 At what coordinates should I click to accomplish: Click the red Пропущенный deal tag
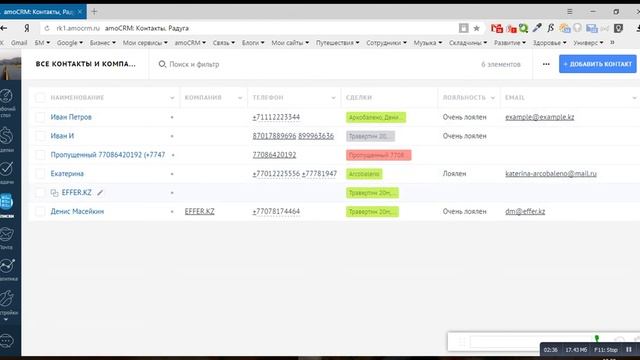pos(378,155)
